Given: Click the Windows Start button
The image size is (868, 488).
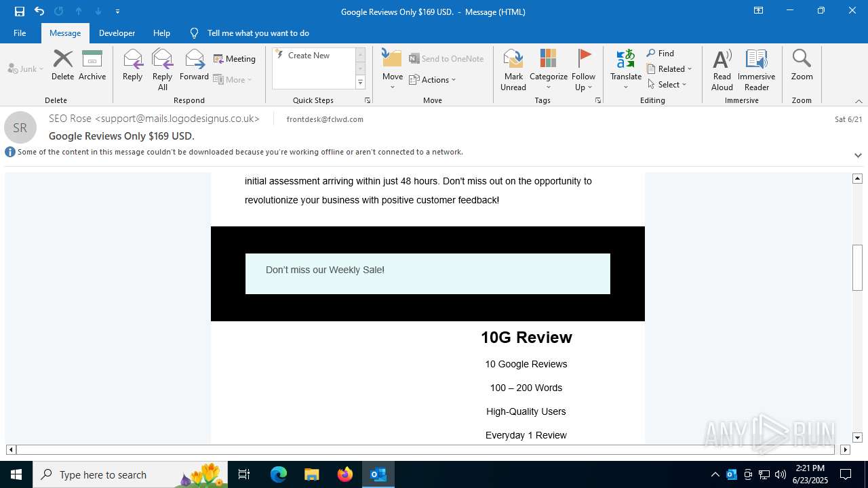Looking at the screenshot, I should (16, 474).
